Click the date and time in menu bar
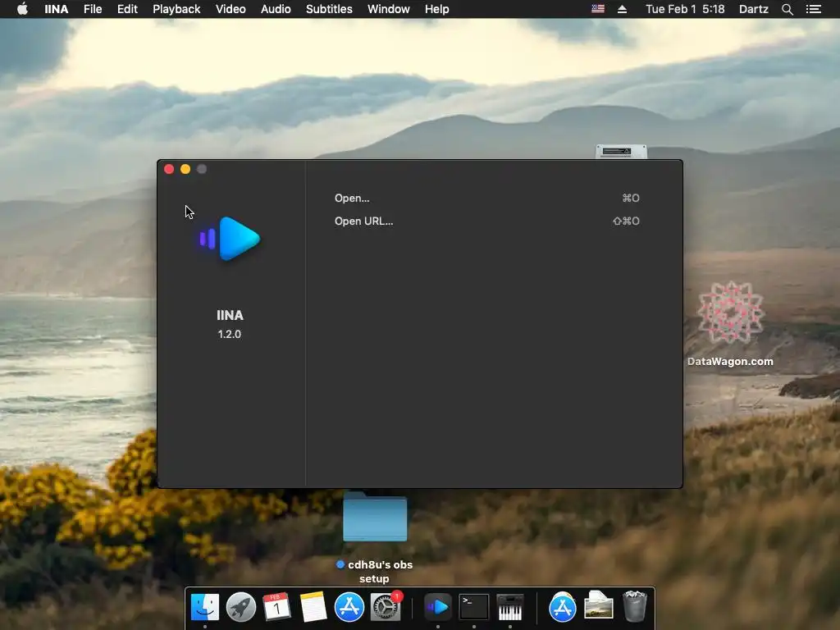 (x=685, y=9)
